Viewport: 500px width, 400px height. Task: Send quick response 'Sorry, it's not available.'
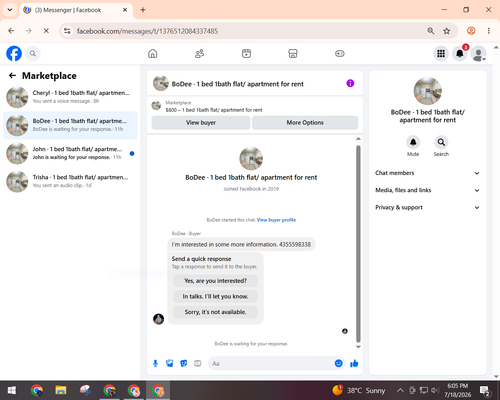tap(215, 312)
